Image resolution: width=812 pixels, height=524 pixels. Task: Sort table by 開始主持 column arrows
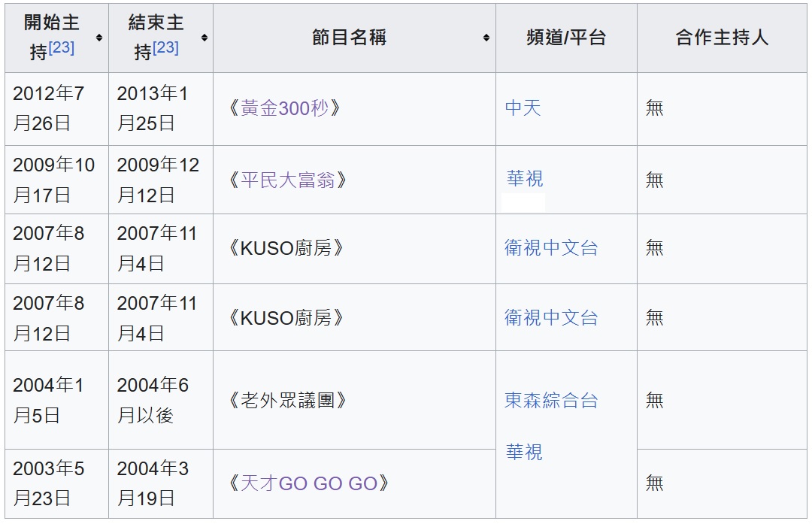99,38
